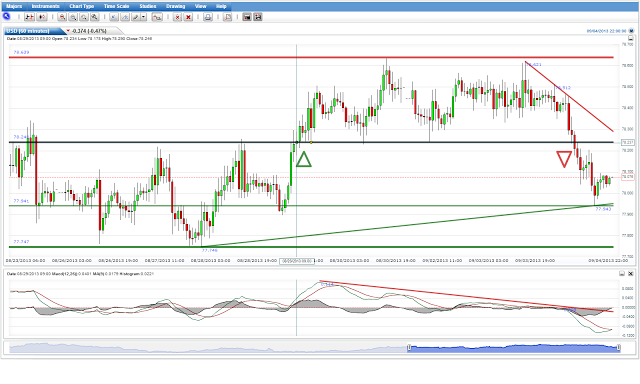Click the blue selected range in navigator
640x384 pixels.
pos(513,348)
